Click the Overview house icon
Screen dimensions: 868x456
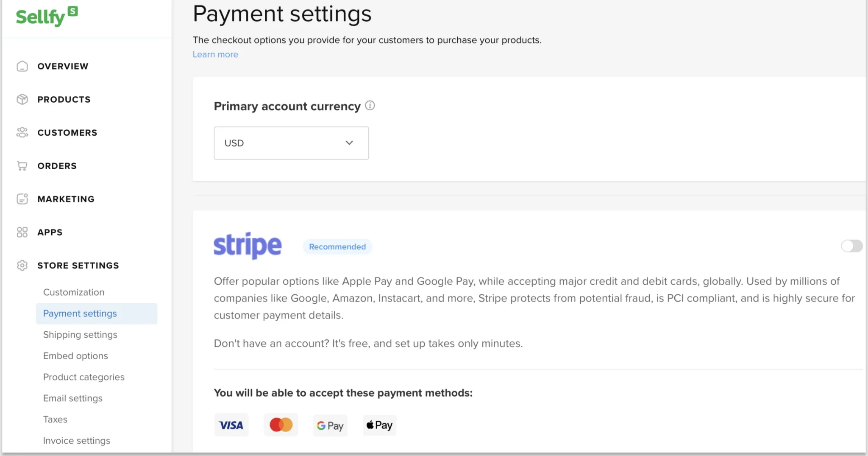tap(22, 66)
